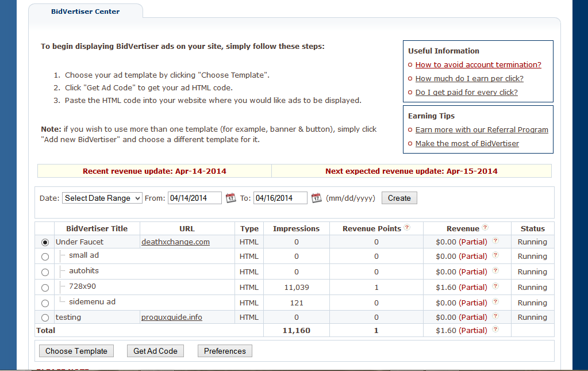Click revenue help icon in 728x90 row
This screenshot has height=371, width=588.
pos(495,286)
